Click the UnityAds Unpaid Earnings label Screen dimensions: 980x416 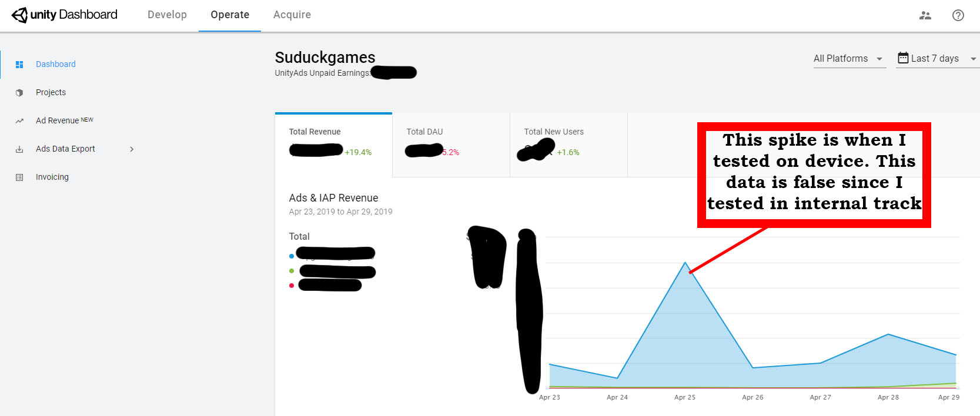pyautogui.click(x=323, y=73)
